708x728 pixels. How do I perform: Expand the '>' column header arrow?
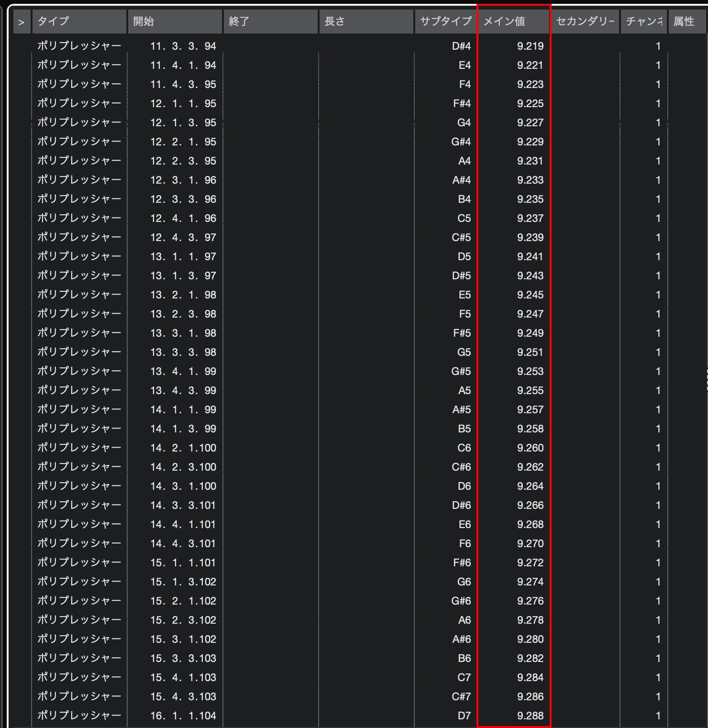[21, 22]
